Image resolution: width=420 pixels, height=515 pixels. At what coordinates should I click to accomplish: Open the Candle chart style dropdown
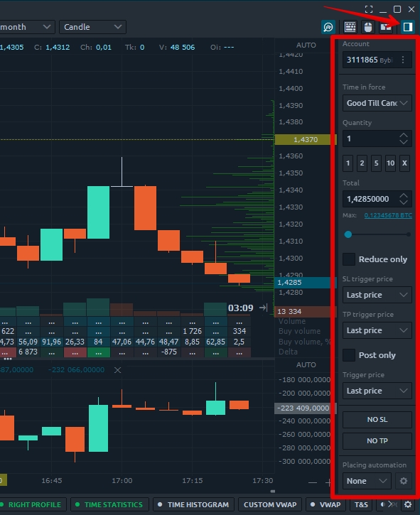click(x=92, y=27)
